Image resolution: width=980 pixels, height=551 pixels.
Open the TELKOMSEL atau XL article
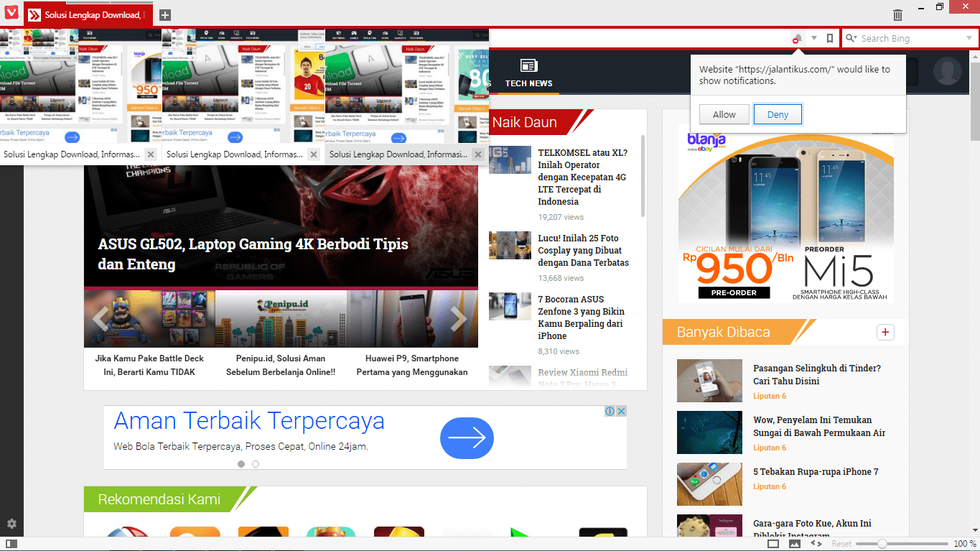click(x=583, y=177)
